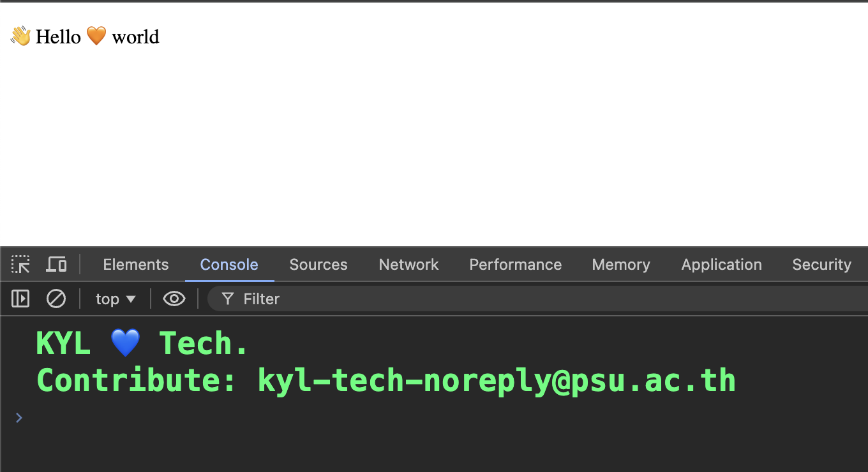Image resolution: width=868 pixels, height=472 pixels.
Task: Open the Application tab
Action: pos(722,265)
